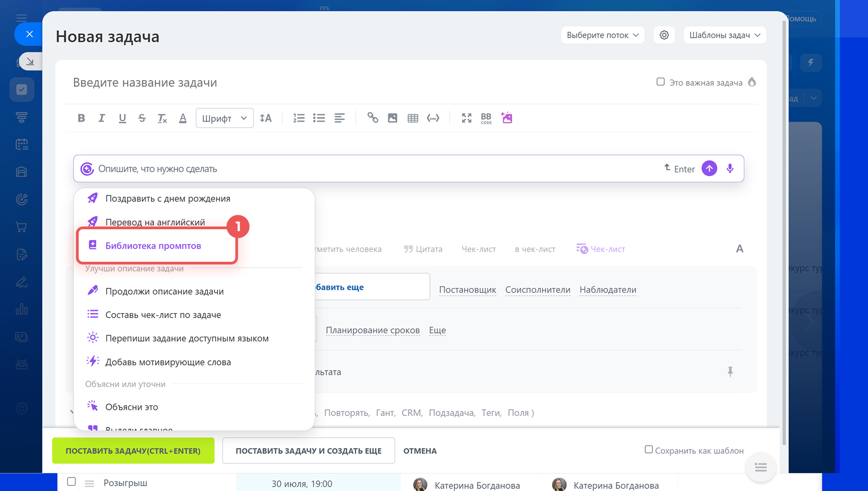Send the AI prompt with arrow button

tap(709, 169)
